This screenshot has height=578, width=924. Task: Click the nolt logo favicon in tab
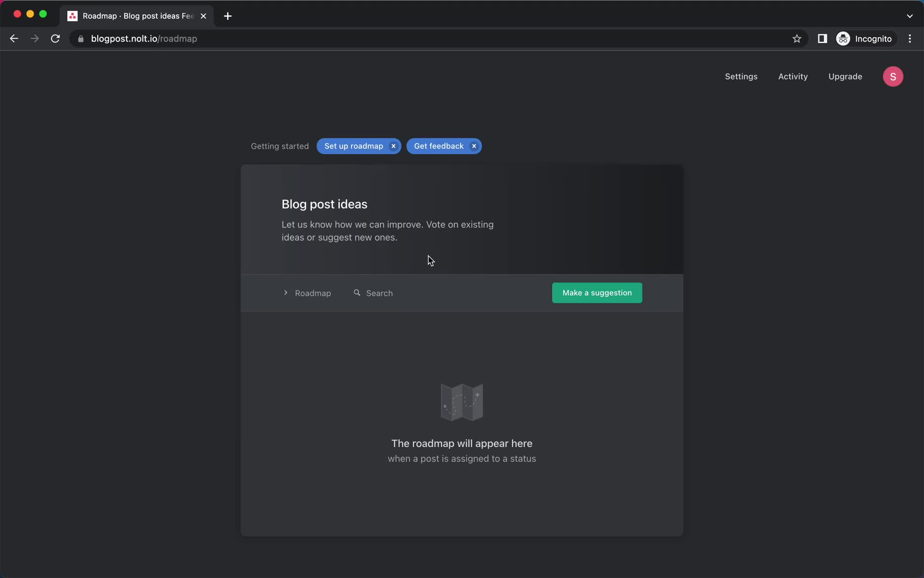coord(73,16)
